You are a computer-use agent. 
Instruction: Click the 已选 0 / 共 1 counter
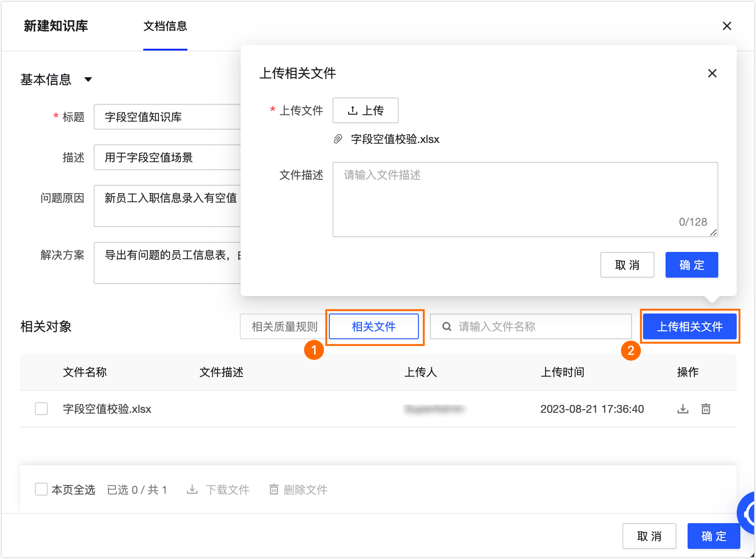pos(137,490)
